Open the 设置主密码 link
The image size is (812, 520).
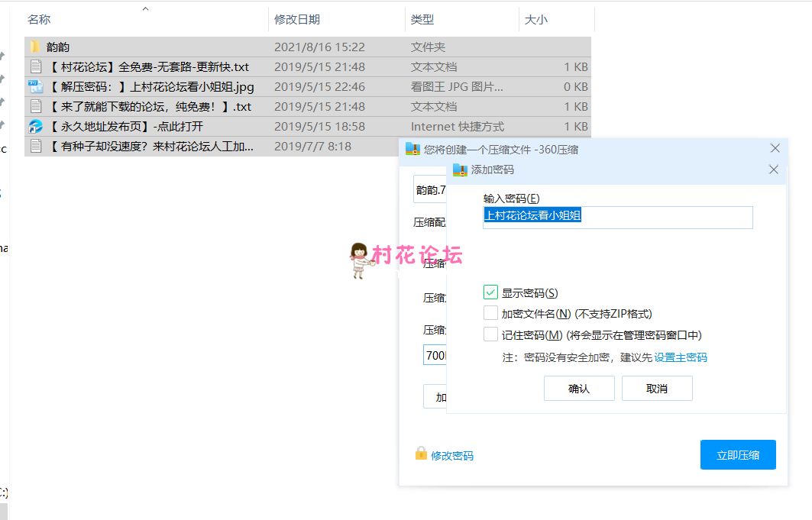point(681,357)
